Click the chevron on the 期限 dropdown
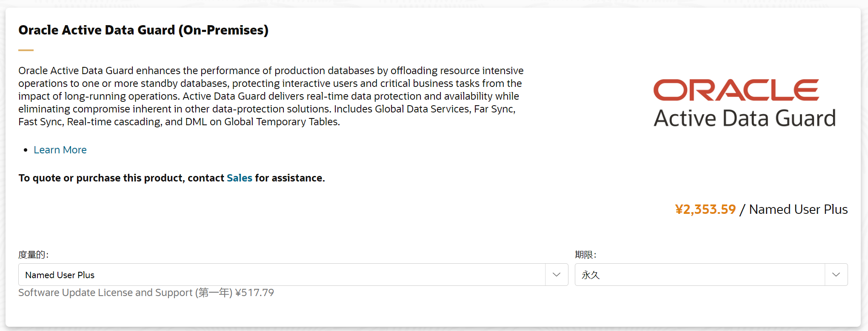This screenshot has width=868, height=331. coord(836,275)
